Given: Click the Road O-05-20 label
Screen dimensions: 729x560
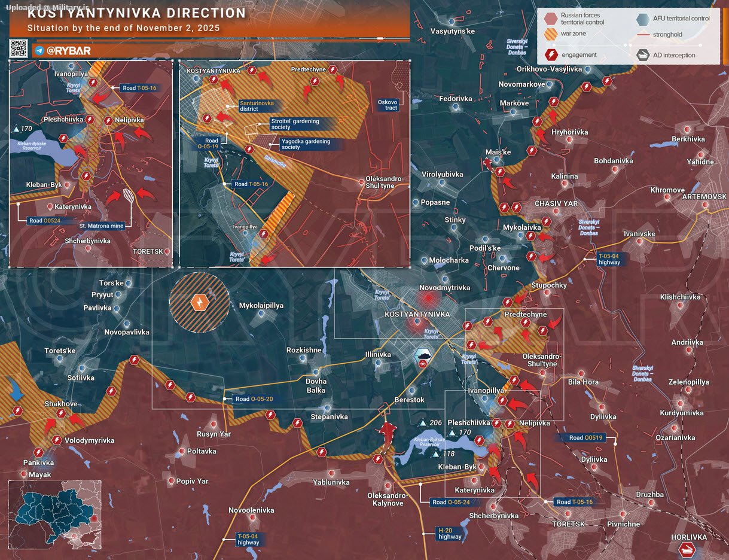Looking at the screenshot, I should click(255, 399).
